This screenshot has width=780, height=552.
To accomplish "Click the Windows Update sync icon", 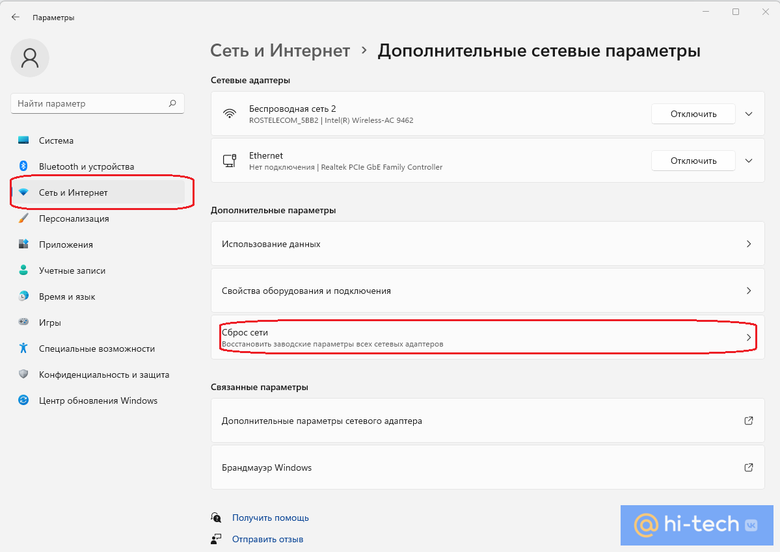I will click(23, 400).
